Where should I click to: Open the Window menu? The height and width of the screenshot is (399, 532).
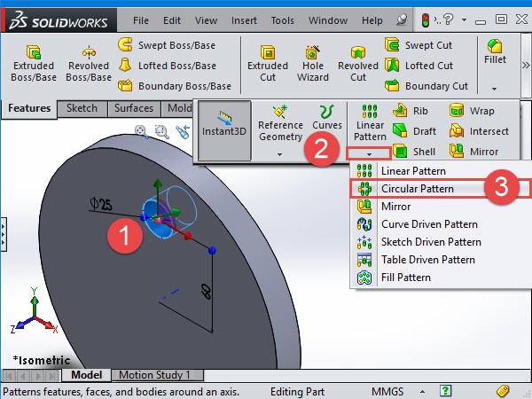[x=328, y=20]
